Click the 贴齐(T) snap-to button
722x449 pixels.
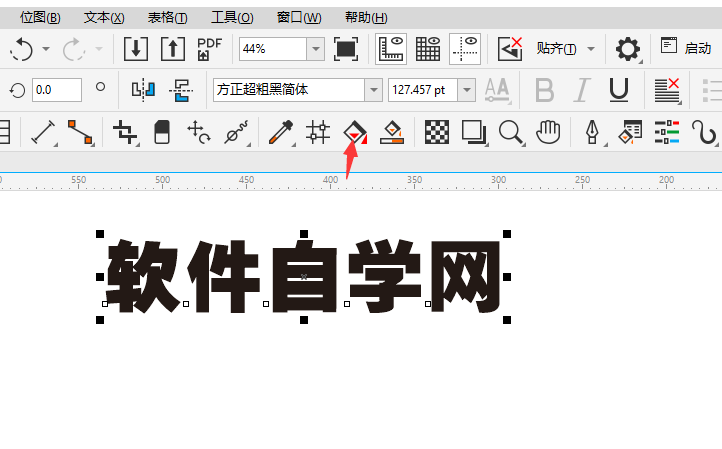556,48
